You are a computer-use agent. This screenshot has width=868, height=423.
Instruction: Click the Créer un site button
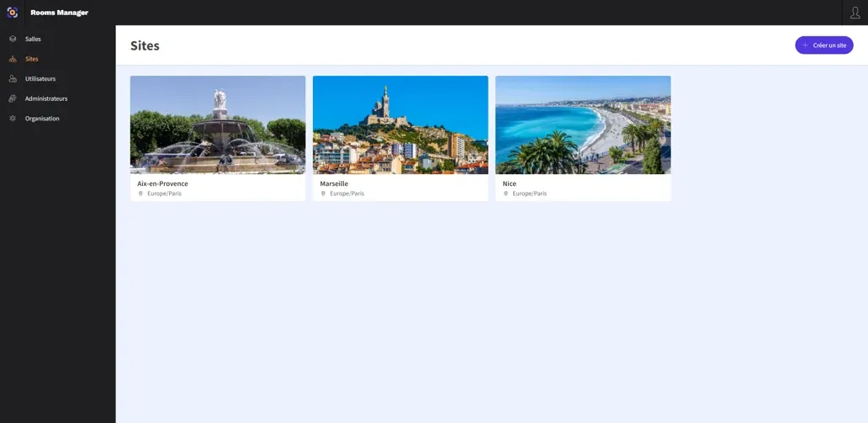pos(824,45)
